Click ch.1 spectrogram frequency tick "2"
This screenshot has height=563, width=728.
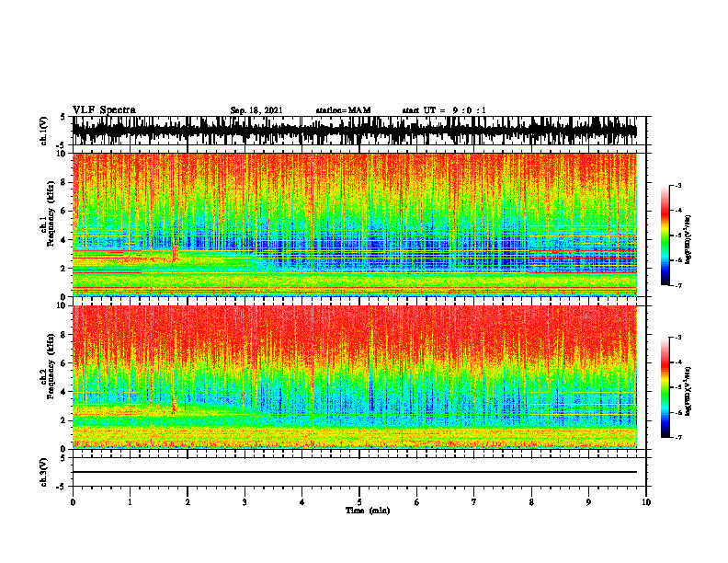pyautogui.click(x=65, y=269)
